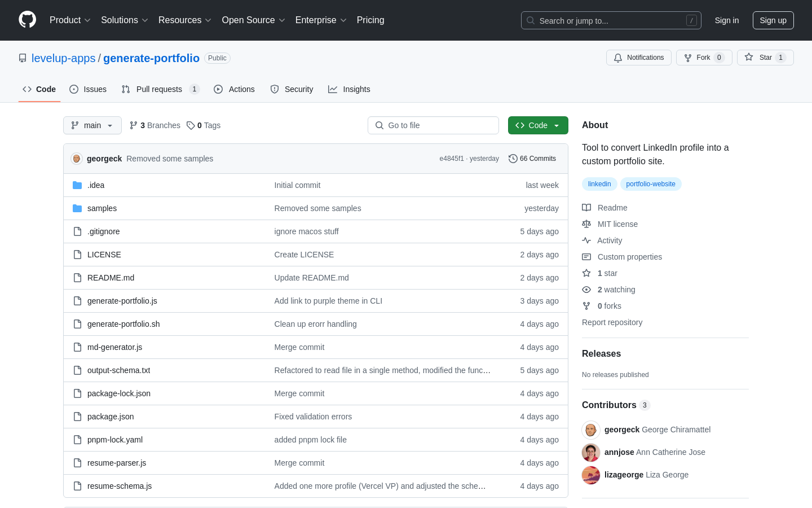
Task: Click the Activity pulse icon
Action: [586, 240]
